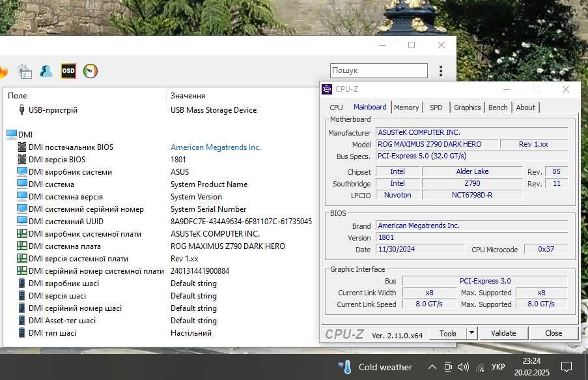The height and width of the screenshot is (380, 588).
Task: Open the SPD tab in CPU-Z
Action: [x=436, y=108]
